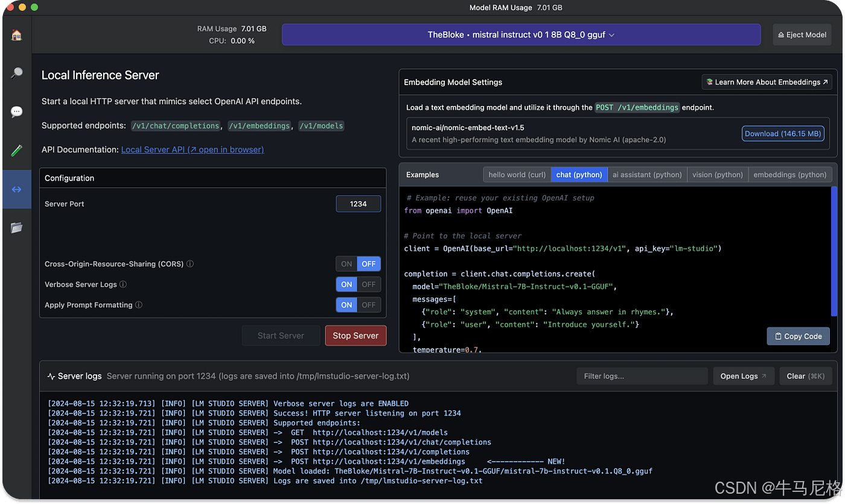Viewport: 845px width, 504px height.
Task: Select the Local Server arrows sidebar icon
Action: pos(17,189)
